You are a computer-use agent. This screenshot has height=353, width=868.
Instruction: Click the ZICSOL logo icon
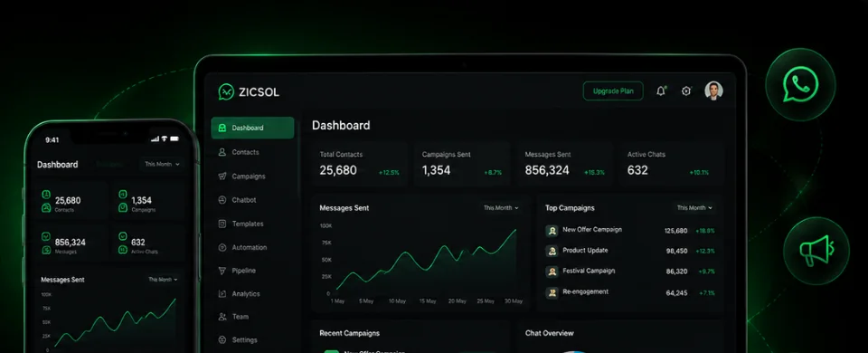[226, 92]
